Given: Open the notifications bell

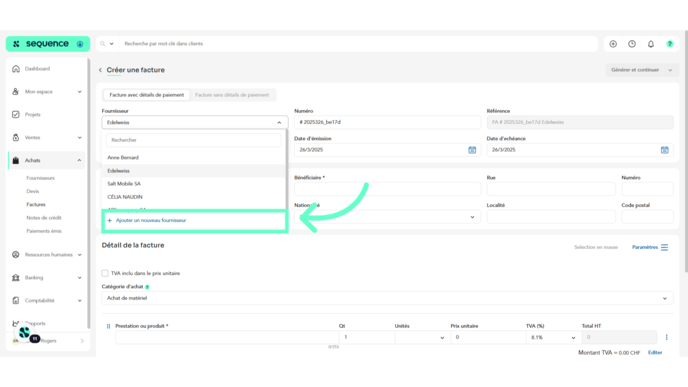Looking at the screenshot, I should coord(651,44).
